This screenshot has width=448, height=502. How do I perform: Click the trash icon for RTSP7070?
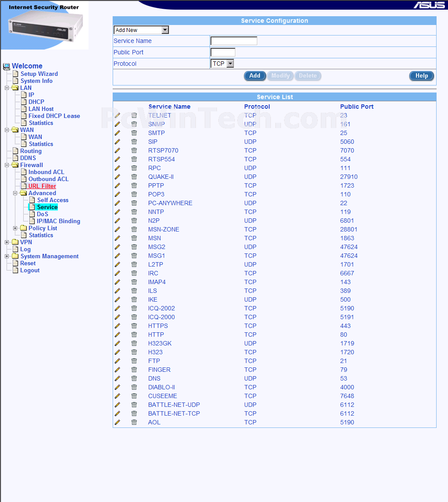pyautogui.click(x=134, y=150)
